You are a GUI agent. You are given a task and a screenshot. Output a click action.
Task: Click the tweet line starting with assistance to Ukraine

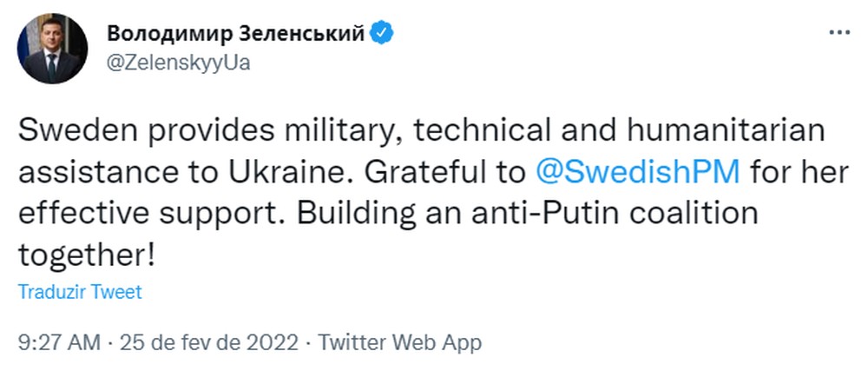coord(433,173)
